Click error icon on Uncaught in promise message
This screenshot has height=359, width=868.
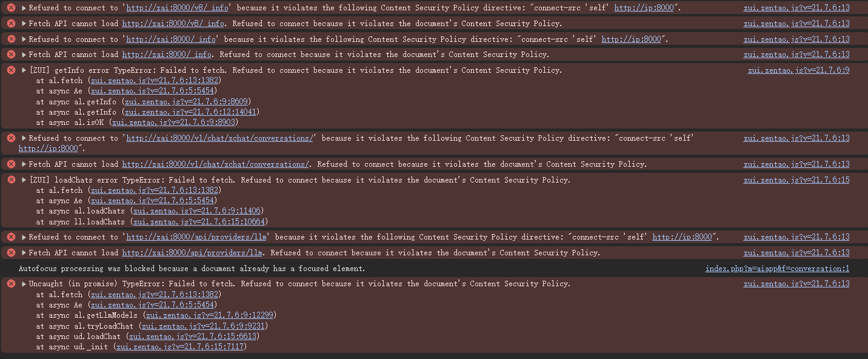point(11,284)
